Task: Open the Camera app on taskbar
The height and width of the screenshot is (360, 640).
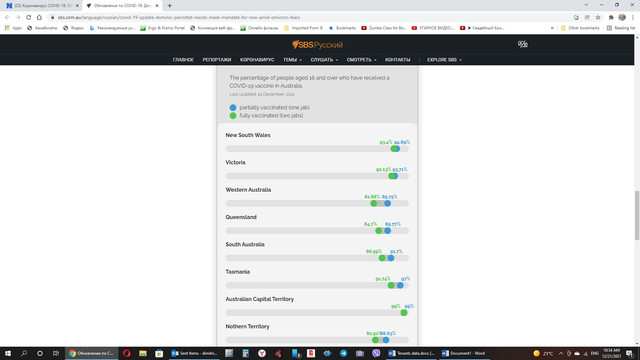Action: click(360, 353)
